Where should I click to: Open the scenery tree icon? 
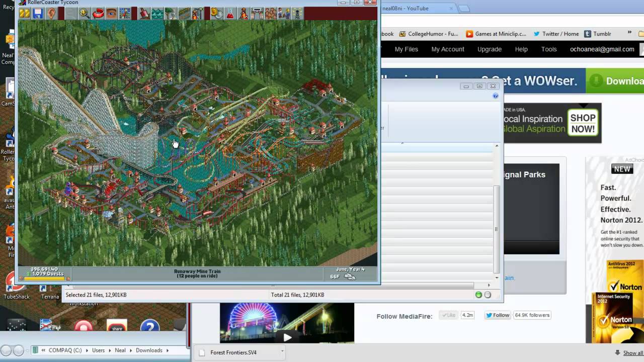[171, 14]
